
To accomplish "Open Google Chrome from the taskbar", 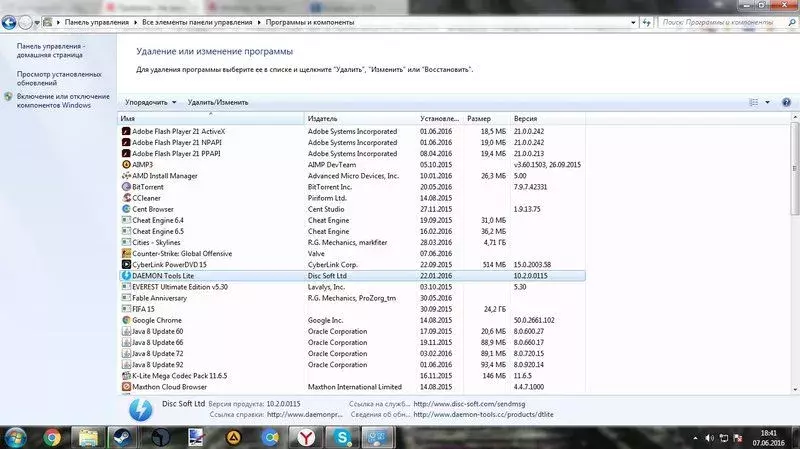I will (x=52, y=437).
